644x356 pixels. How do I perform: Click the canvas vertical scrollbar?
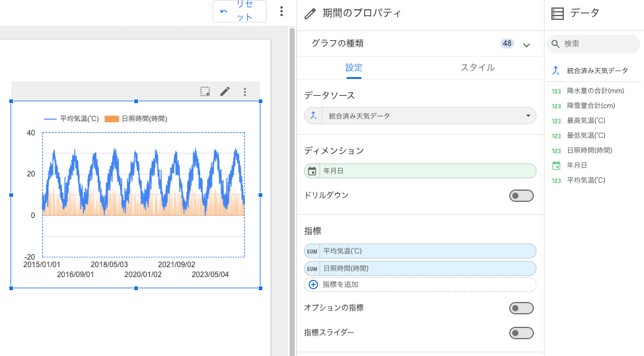[292, 186]
